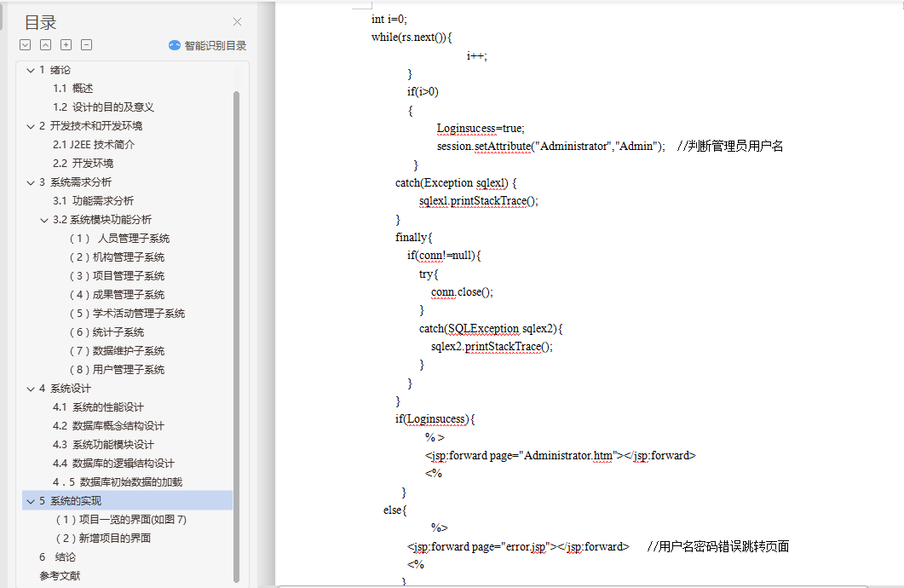Click the plus icon in outline toolbar
Image resolution: width=904 pixels, height=588 pixels.
66,45
